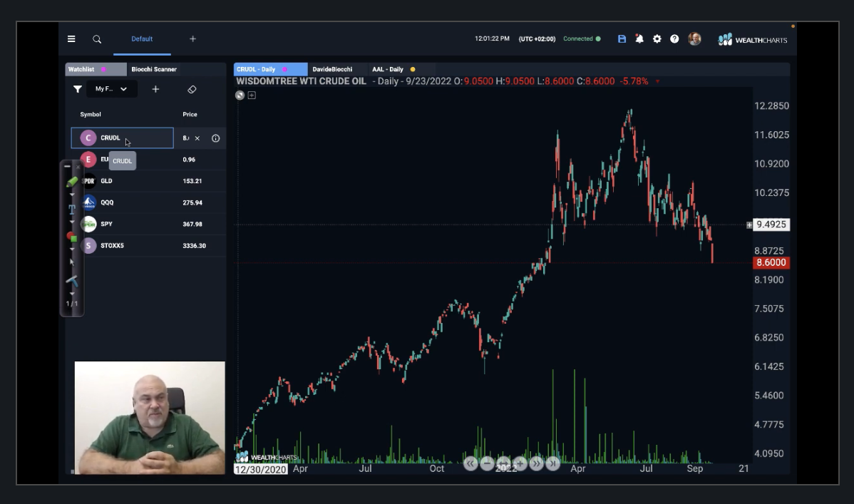Reset chart width with horizontal arrows

point(504,463)
